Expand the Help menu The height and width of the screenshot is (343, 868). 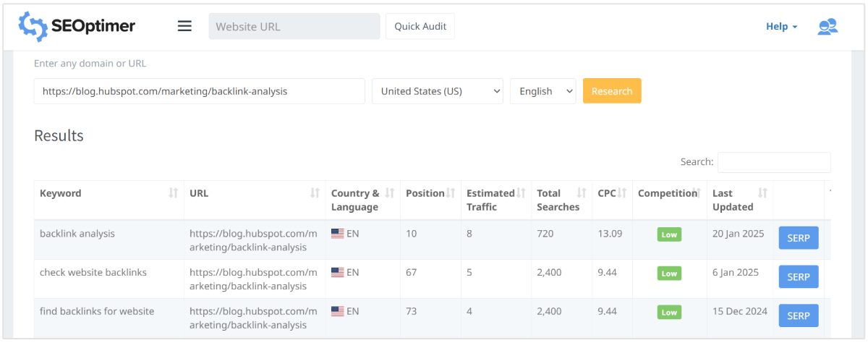click(781, 27)
